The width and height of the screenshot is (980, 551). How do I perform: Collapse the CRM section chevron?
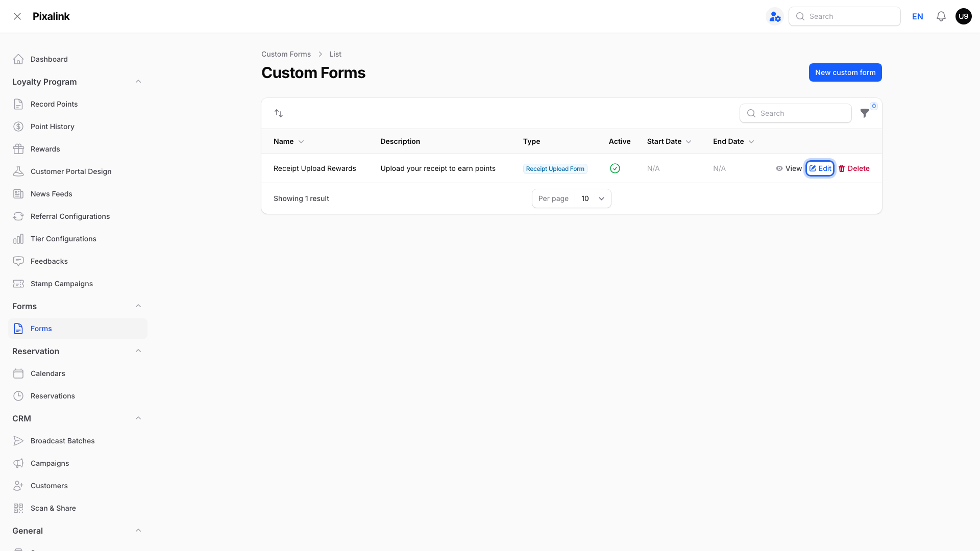click(138, 418)
